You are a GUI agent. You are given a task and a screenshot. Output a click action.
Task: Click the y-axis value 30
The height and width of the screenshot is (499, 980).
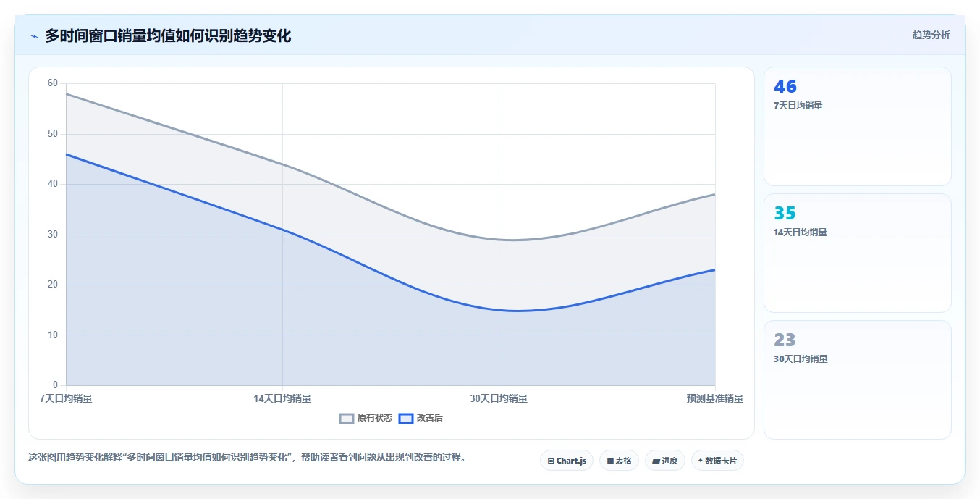click(52, 235)
